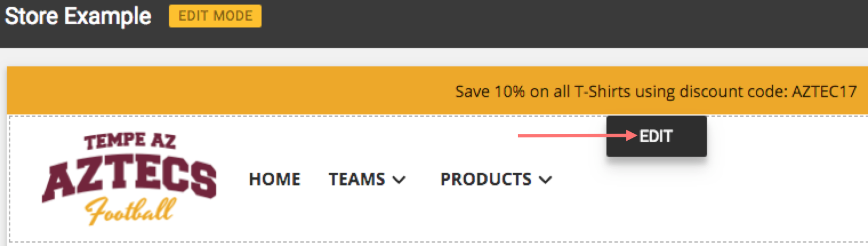Click the Tempe AZ Aztecs logo
Screen dimensions: 868x246
pos(129,180)
